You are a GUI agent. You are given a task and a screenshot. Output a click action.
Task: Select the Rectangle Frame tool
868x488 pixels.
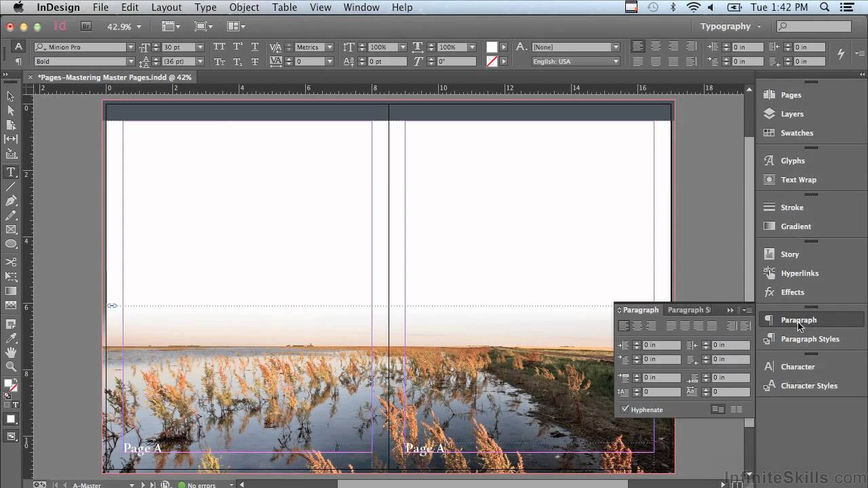[11, 230]
